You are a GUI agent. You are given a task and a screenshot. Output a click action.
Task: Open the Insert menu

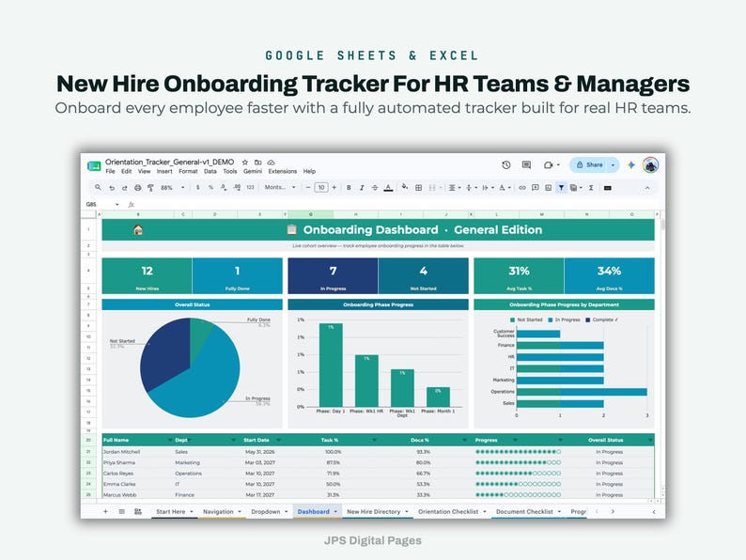164,171
